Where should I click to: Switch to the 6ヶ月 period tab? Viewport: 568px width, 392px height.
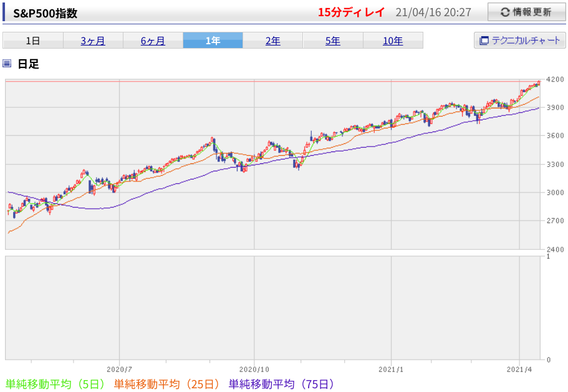(x=153, y=40)
